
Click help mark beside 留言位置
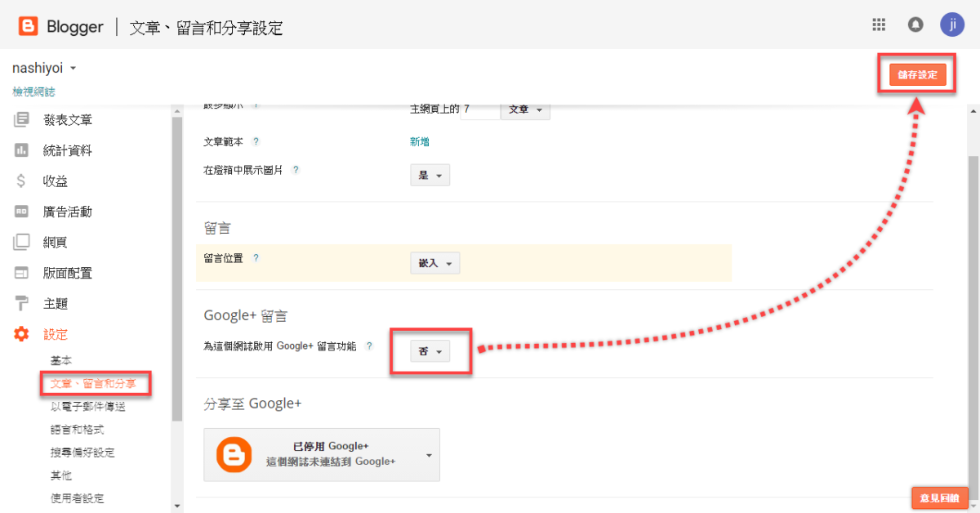pyautogui.click(x=256, y=257)
